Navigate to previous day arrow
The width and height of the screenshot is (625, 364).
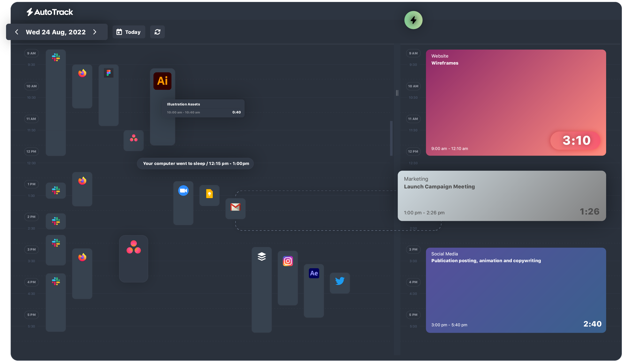[16, 32]
